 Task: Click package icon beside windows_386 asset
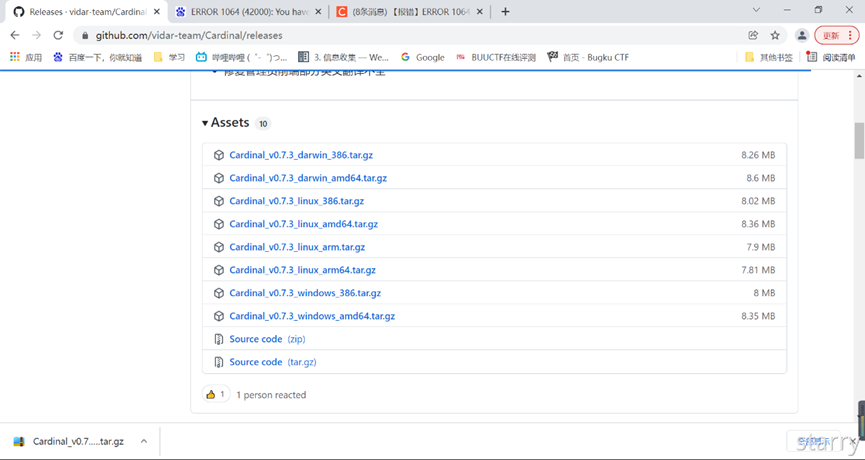pos(219,293)
